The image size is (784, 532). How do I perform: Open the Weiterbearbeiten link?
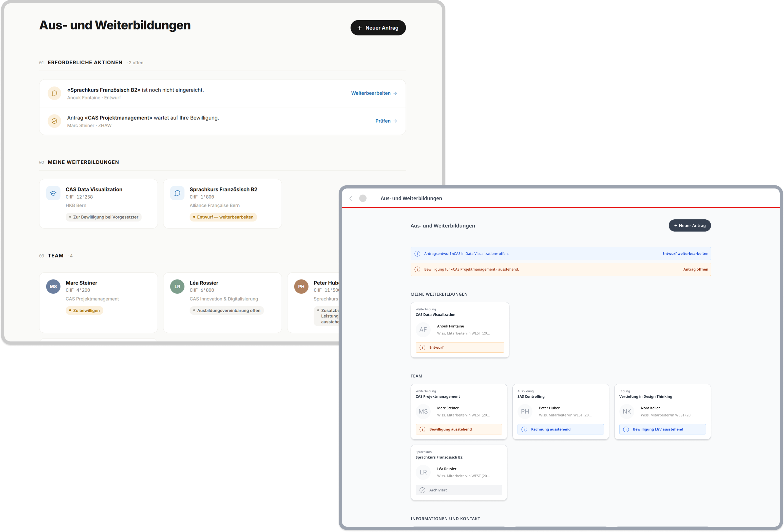[374, 93]
